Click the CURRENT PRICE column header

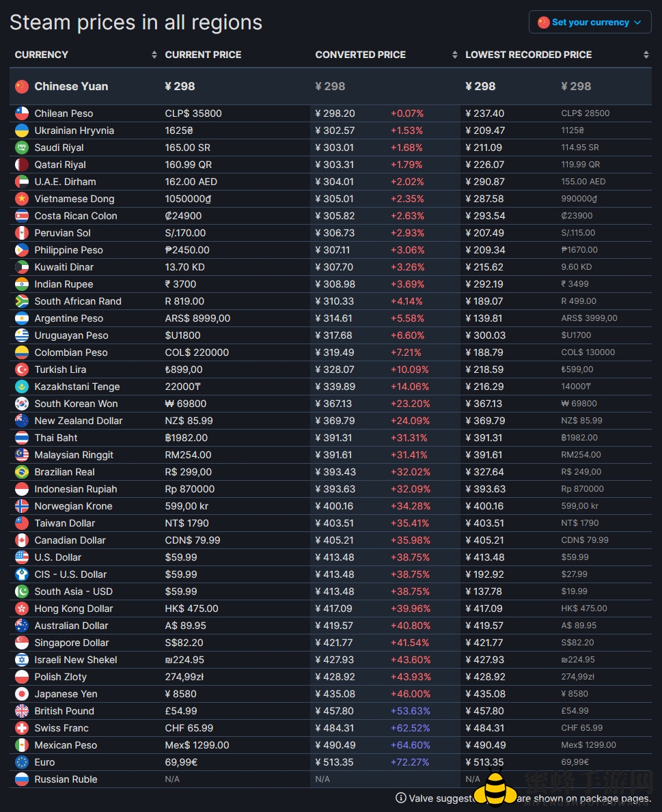[203, 55]
